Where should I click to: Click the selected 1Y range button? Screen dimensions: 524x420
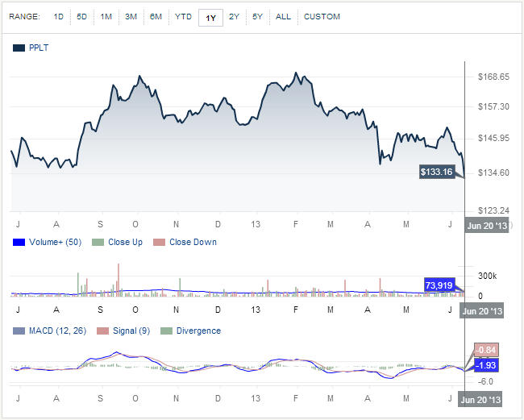210,17
